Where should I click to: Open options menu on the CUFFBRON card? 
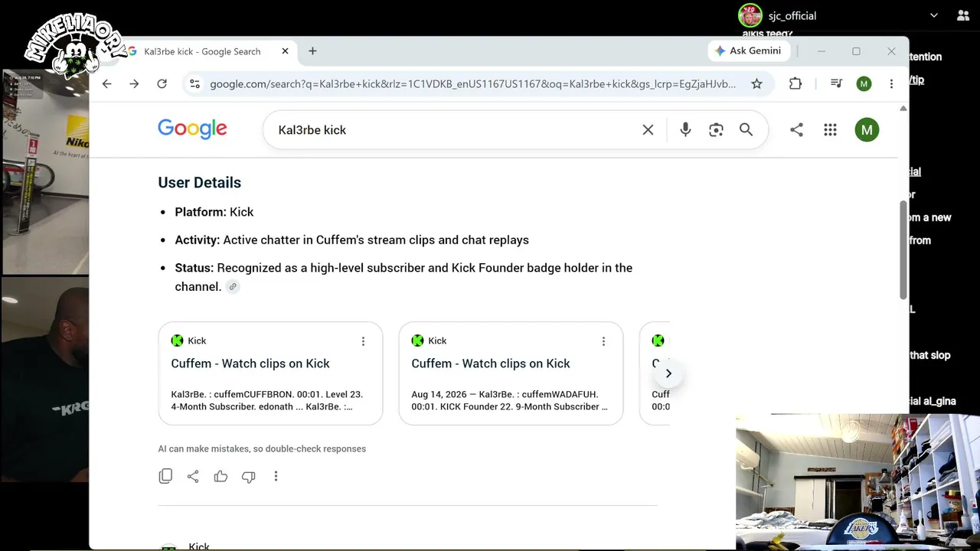pos(363,341)
